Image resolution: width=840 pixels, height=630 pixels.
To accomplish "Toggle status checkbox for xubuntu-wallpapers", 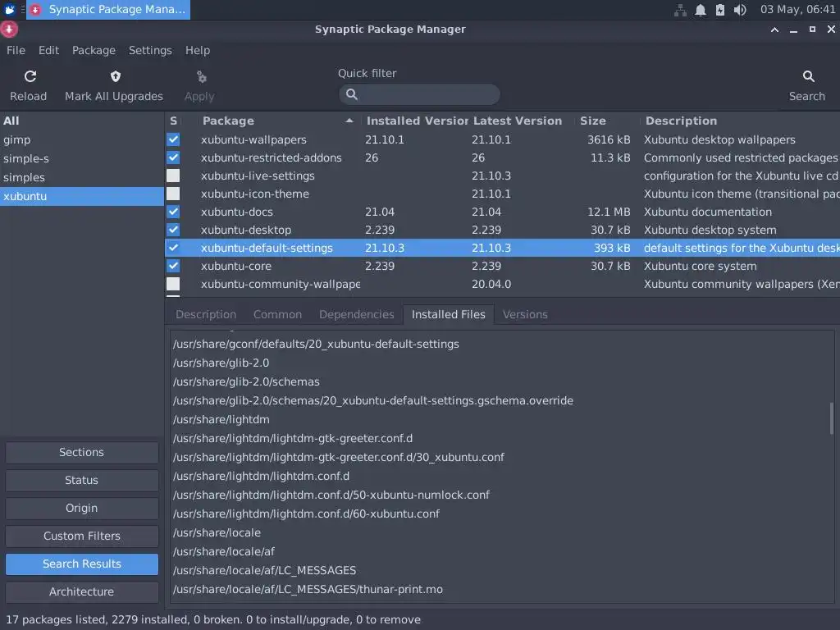I will point(173,139).
